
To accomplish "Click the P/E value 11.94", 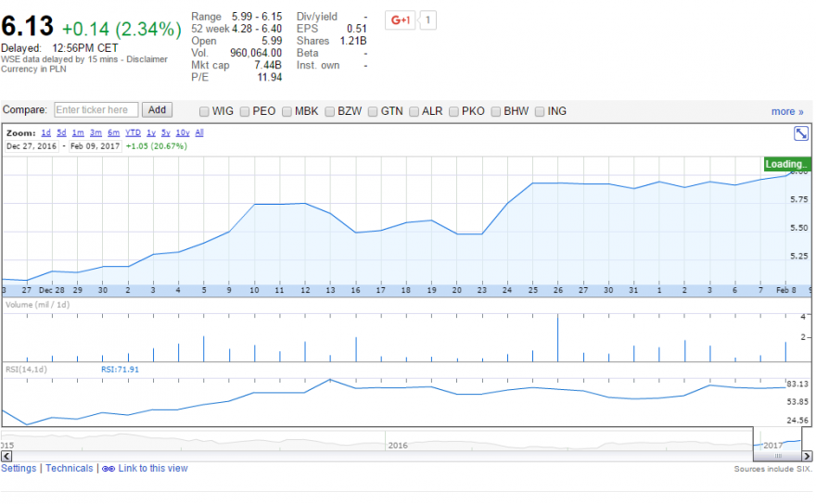I will (270, 78).
